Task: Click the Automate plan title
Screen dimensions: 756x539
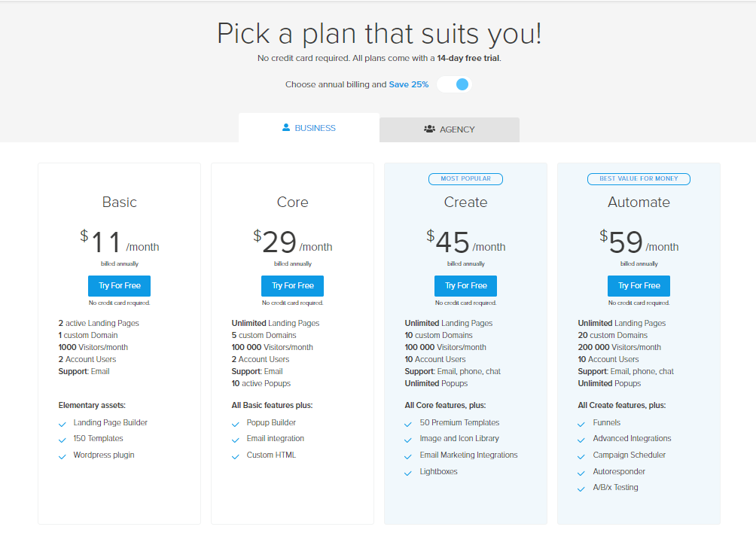Action: 639,202
